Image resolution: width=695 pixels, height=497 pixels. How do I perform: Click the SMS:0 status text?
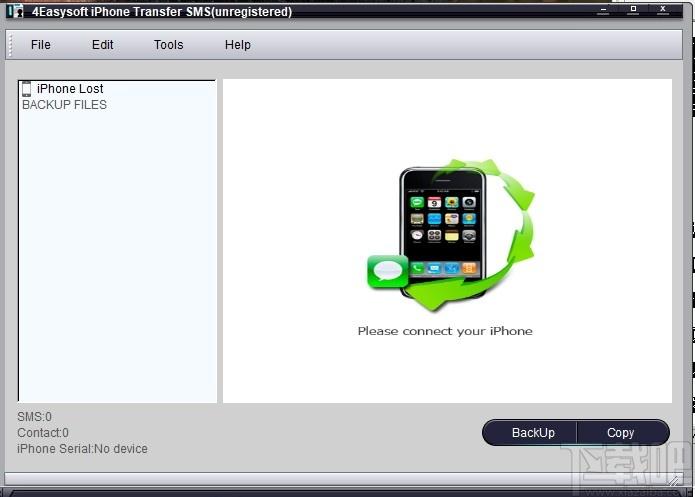[x=34, y=417]
